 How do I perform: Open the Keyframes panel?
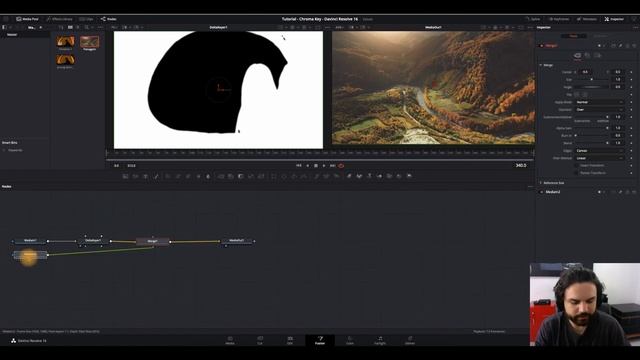coord(559,19)
